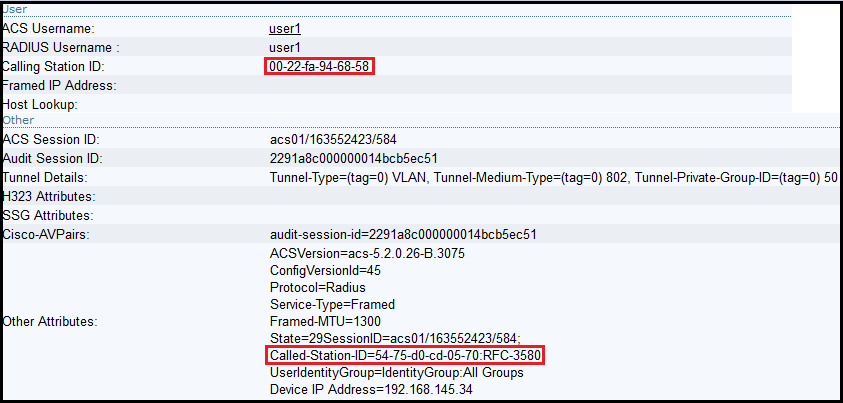This screenshot has width=843, height=403.
Task: Click the Device IP Address line
Action: (x=371, y=390)
